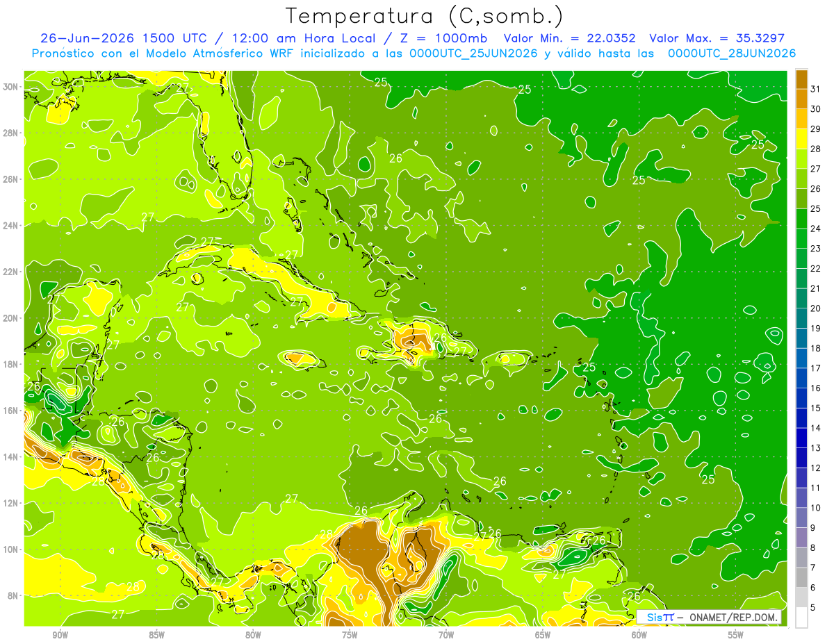Pick the brown top swatch above 31
Viewport: 834px width, 644px height.
801,79
